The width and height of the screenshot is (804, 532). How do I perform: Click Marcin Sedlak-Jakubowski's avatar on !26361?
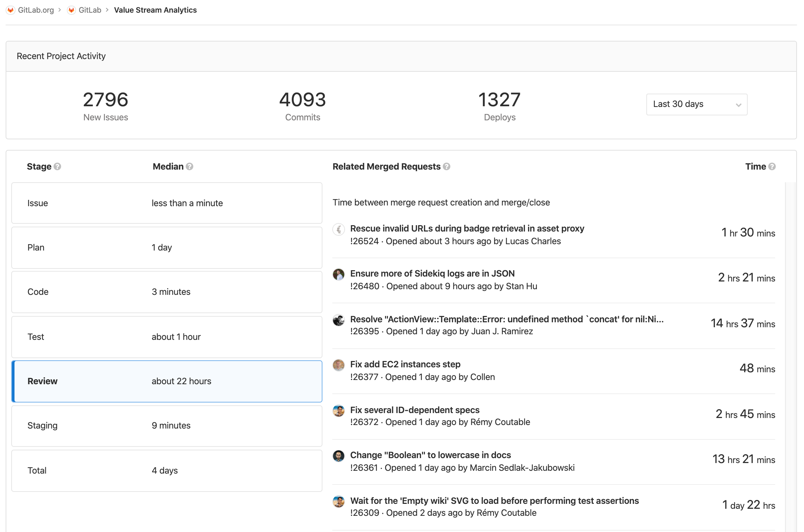coord(339,456)
